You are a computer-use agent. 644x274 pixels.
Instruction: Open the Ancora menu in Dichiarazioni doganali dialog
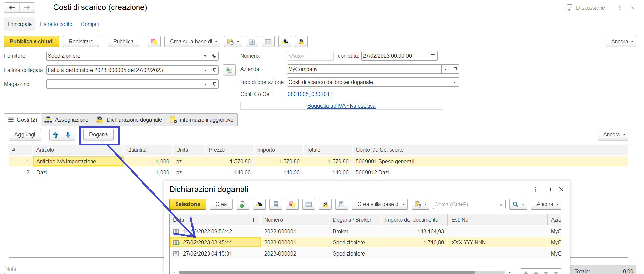click(x=546, y=204)
